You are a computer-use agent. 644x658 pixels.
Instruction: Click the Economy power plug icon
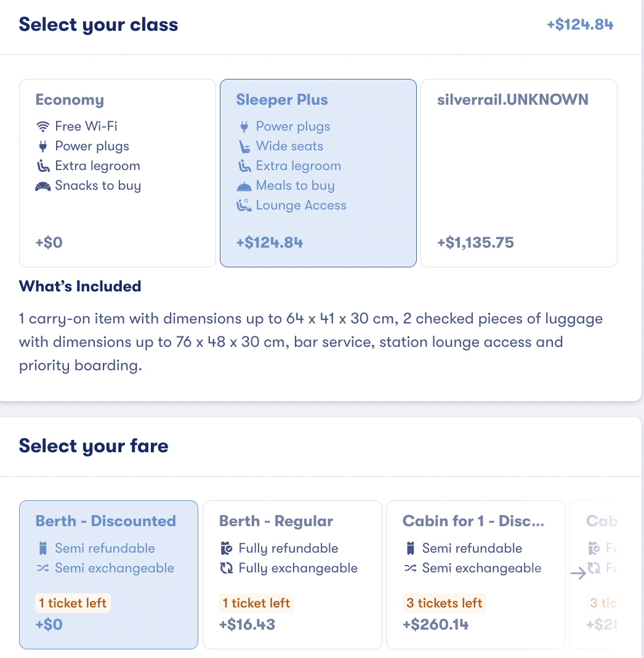(x=42, y=147)
